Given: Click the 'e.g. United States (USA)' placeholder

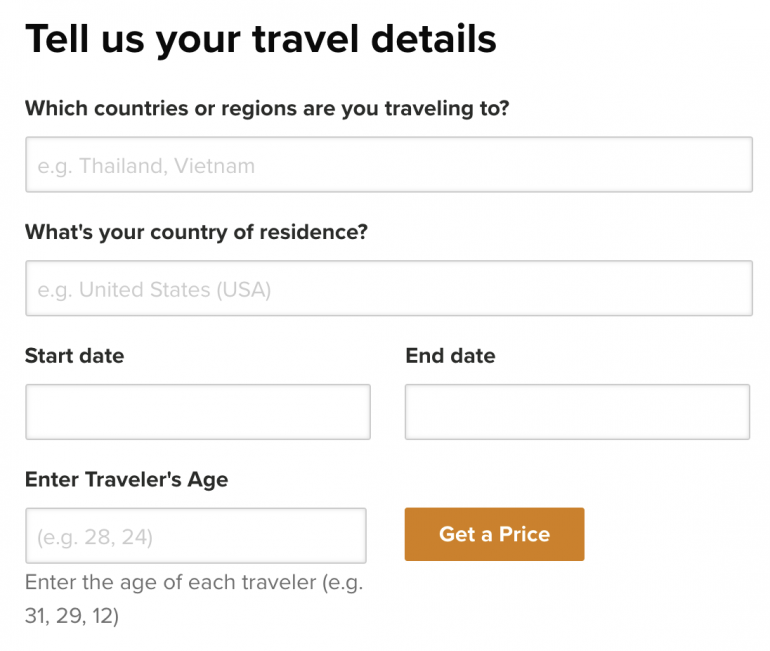Looking at the screenshot, I should 154,290.
